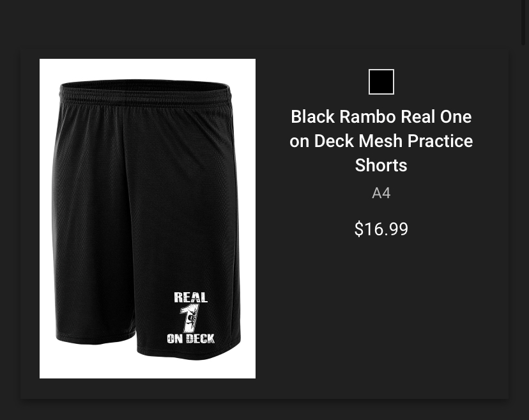Click the A4 brand label
The height and width of the screenshot is (420, 529).
[x=381, y=193]
